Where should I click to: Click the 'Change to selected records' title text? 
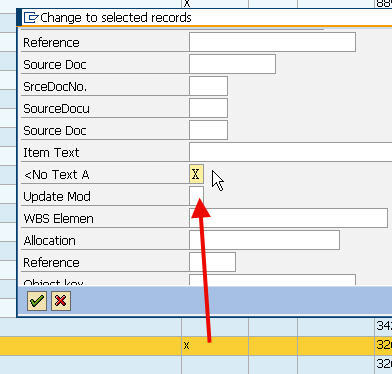tap(116, 18)
